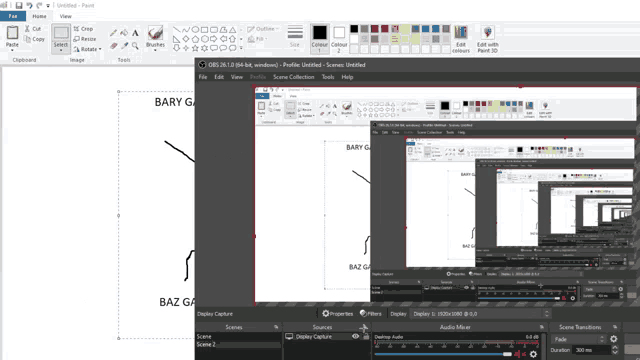Pick the Oval shape in the Shapes gallery
This screenshot has height=360, width=640.
click(195, 30)
